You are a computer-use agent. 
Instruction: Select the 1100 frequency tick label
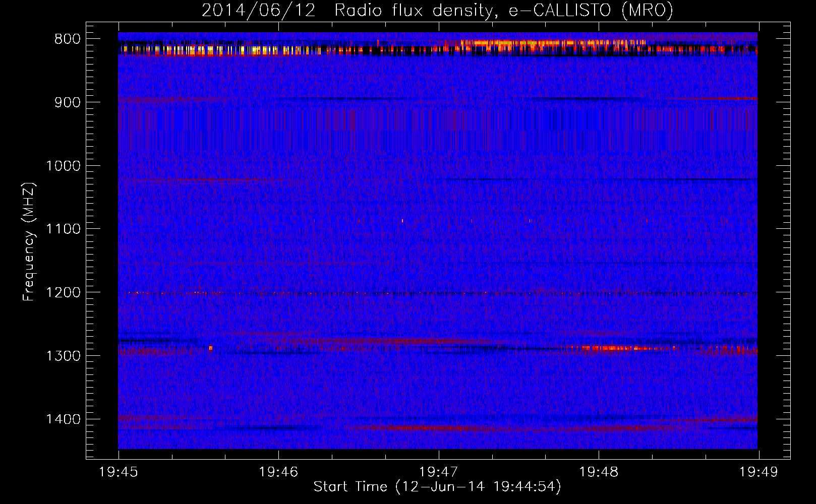click(63, 229)
